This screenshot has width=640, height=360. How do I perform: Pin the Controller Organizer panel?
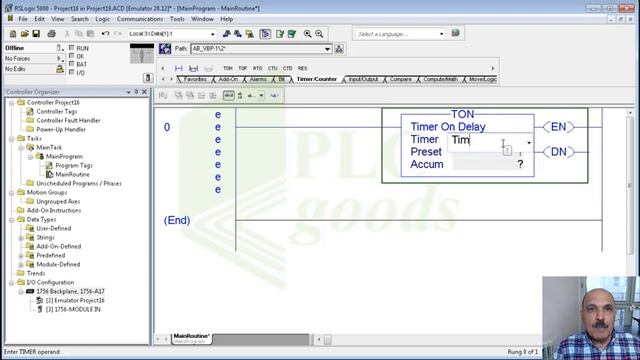pyautogui.click(x=136, y=92)
